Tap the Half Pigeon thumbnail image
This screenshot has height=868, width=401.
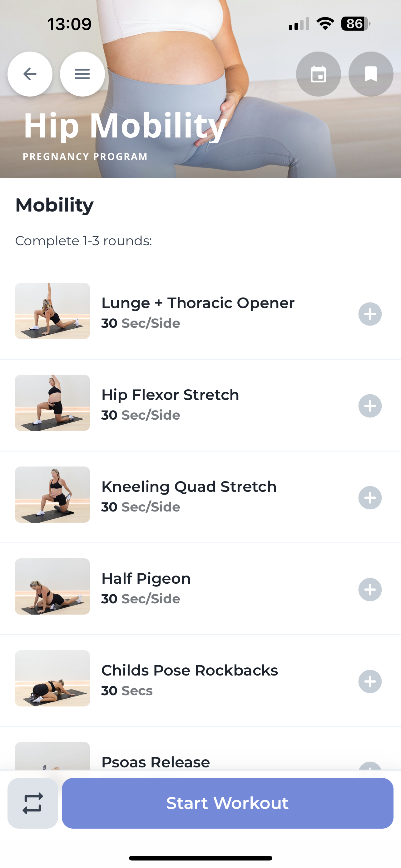52,586
